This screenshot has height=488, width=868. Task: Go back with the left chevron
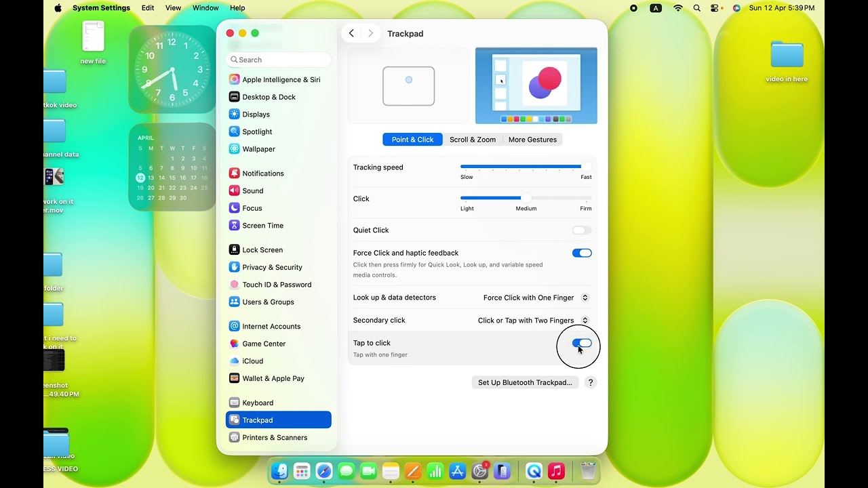coord(351,33)
